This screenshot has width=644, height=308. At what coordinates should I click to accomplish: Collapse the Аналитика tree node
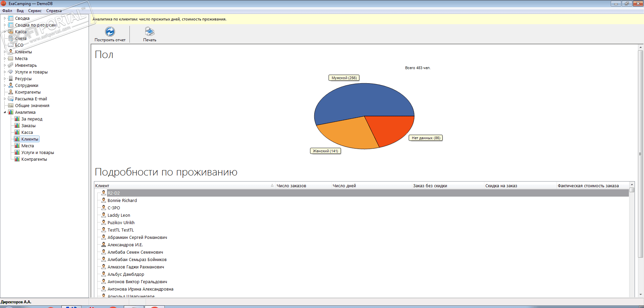[x=5, y=112]
